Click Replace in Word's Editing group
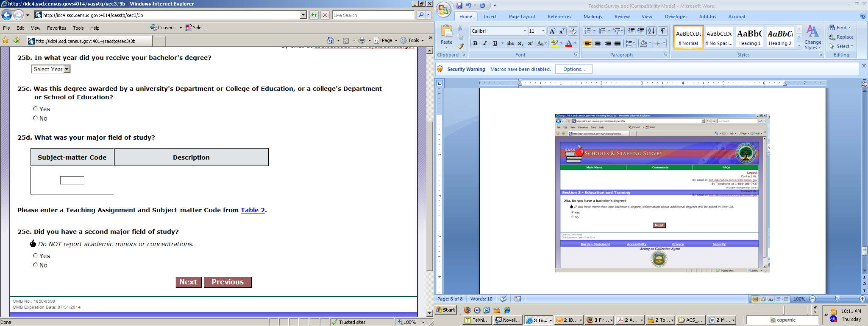 coord(841,37)
